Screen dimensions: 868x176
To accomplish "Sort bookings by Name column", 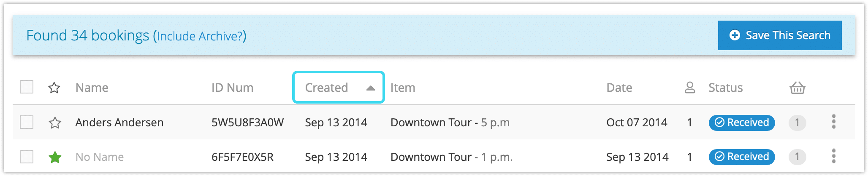I will [x=92, y=88].
